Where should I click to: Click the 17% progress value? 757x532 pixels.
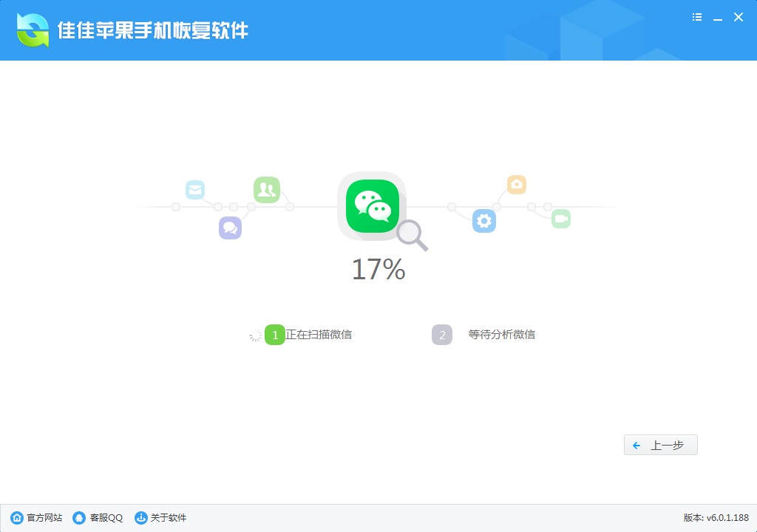pyautogui.click(x=378, y=270)
